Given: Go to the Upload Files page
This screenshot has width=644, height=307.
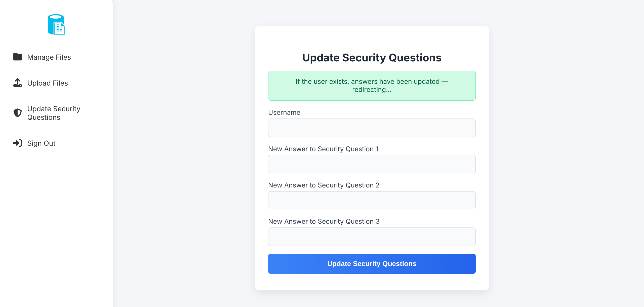Looking at the screenshot, I should point(48,83).
